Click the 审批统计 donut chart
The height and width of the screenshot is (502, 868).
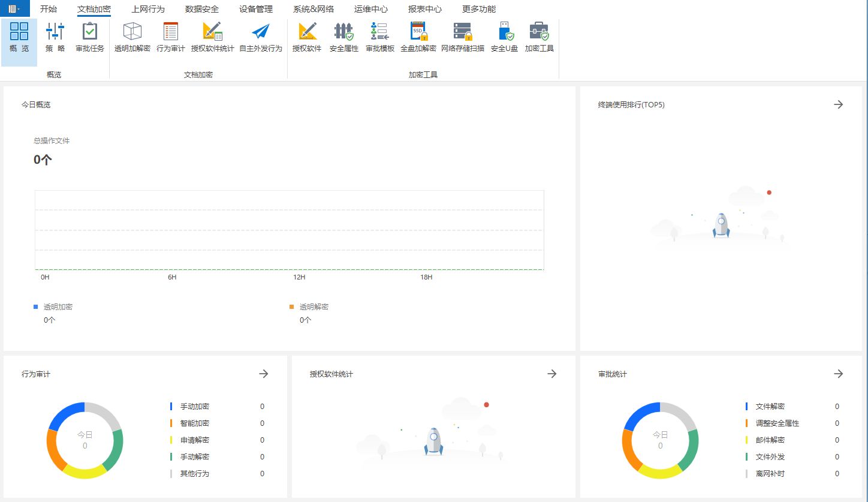pos(660,440)
